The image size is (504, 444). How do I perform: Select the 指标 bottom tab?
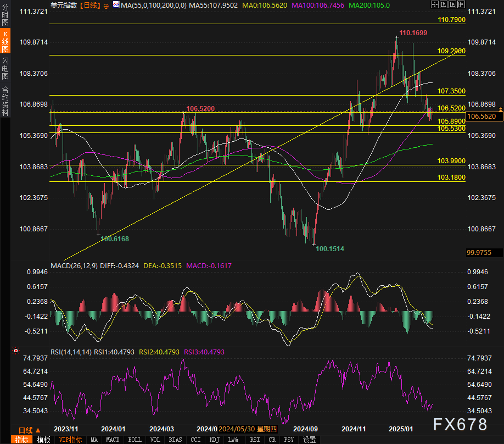(x=22, y=440)
